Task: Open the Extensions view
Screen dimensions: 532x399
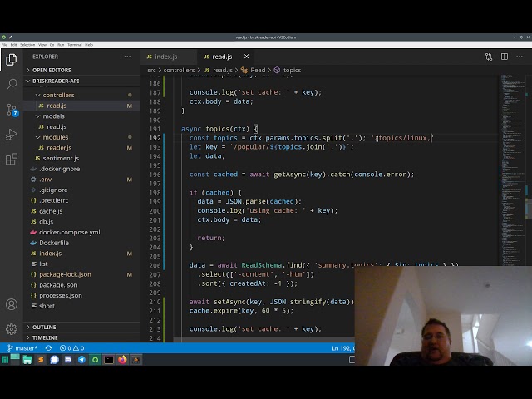Action: [11, 159]
